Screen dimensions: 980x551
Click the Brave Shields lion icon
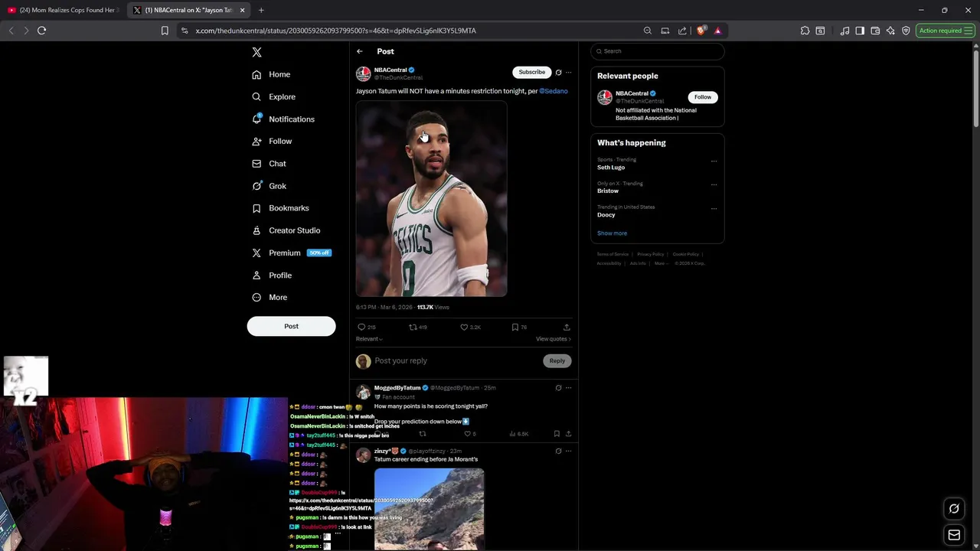pos(702,31)
